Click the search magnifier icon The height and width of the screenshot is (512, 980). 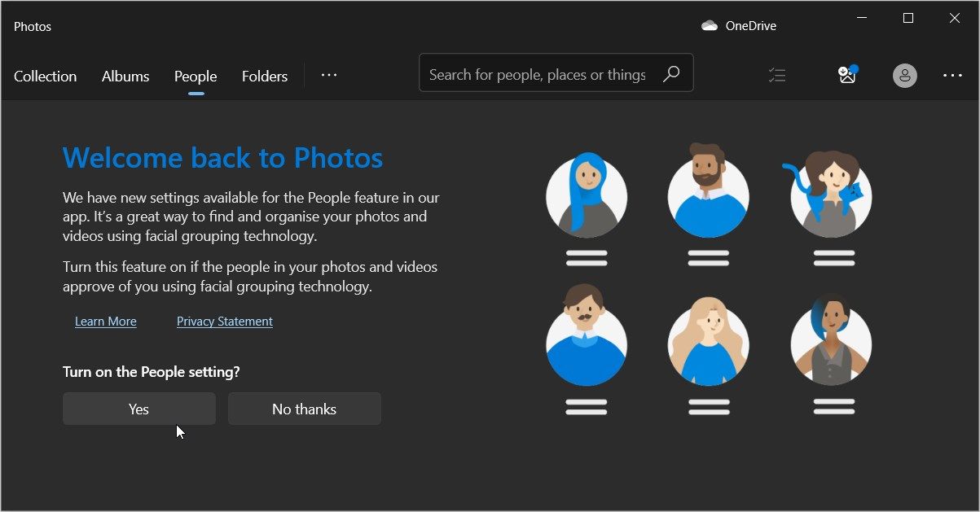pos(671,74)
